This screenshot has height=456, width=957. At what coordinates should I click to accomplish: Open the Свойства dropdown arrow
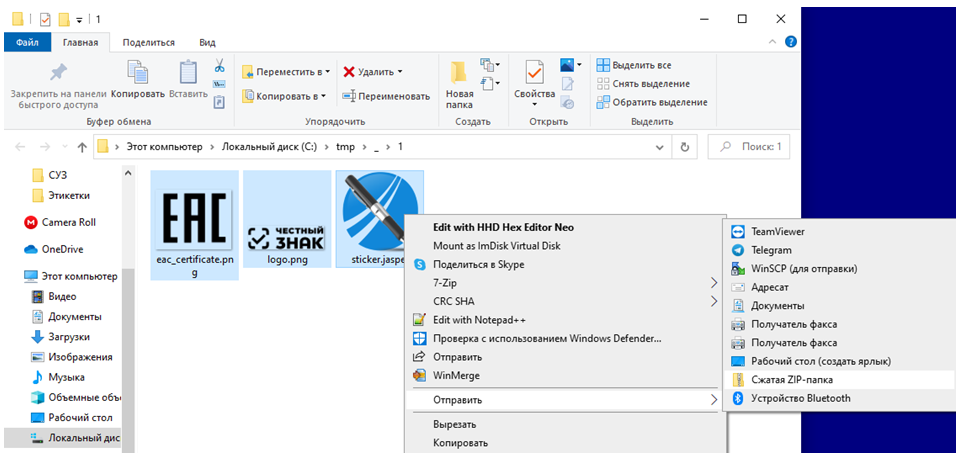[x=534, y=105]
